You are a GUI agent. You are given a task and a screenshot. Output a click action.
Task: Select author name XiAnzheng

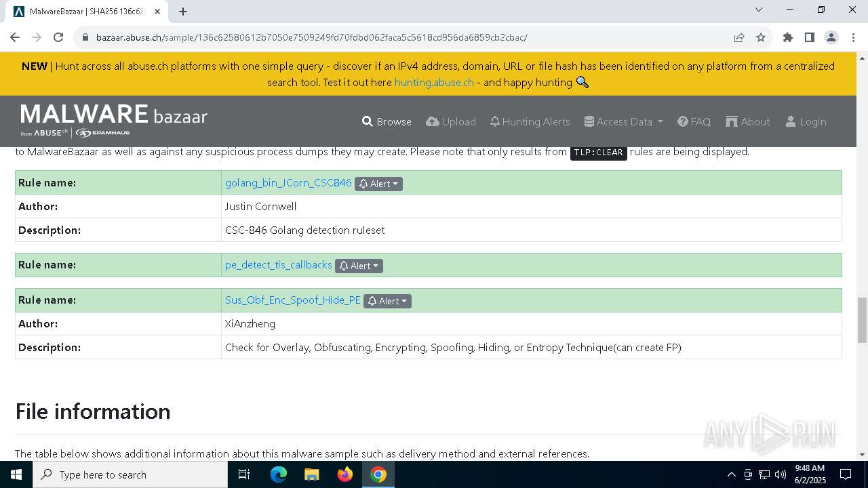click(x=250, y=324)
